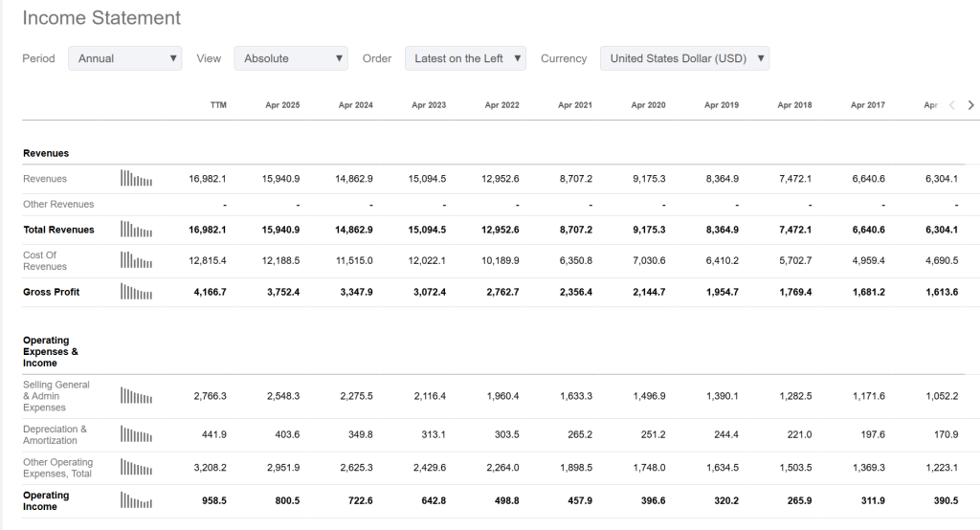Click the Total Revenues sparkline chart icon
980x530 pixels.
point(136,230)
